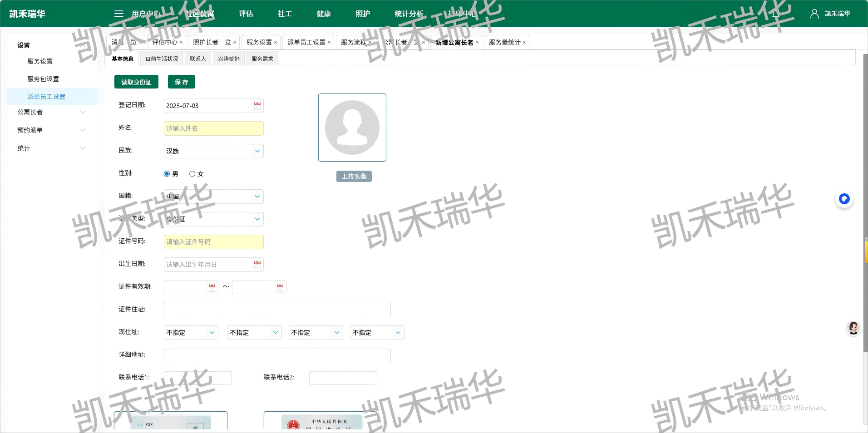Click the 姓名 input field

click(213, 128)
